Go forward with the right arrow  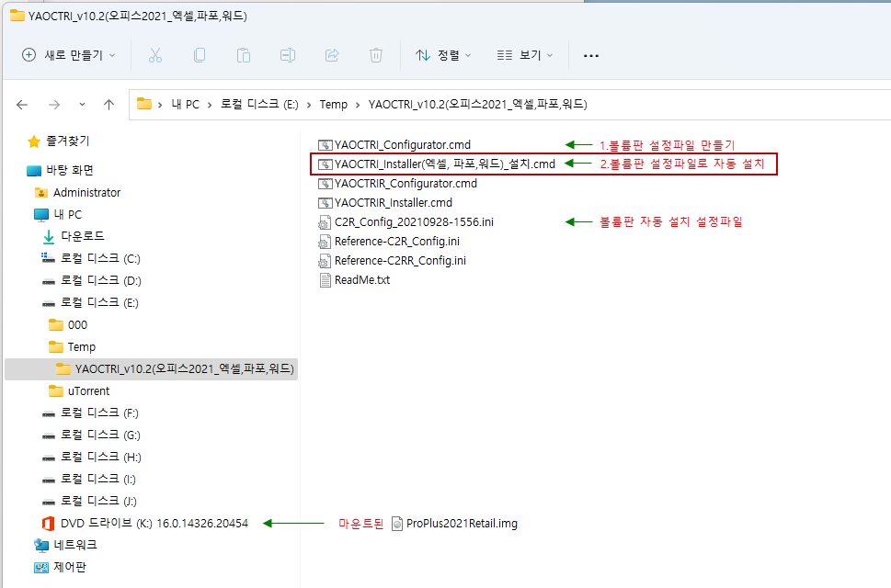tap(54, 105)
